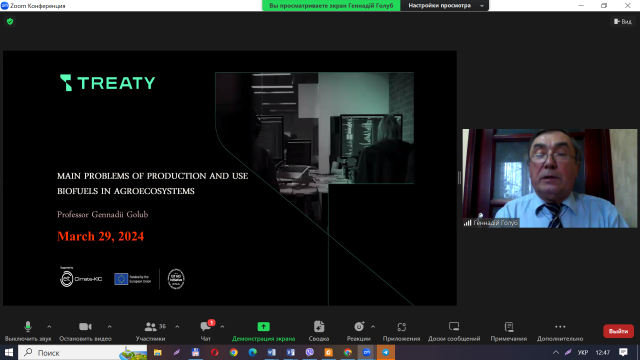Click the Windows search field (Поиск)
This screenshot has width=640, height=360.
(x=82, y=352)
